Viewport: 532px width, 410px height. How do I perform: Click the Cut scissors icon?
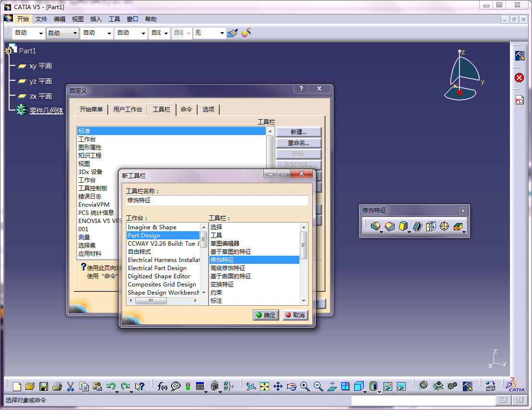70,386
